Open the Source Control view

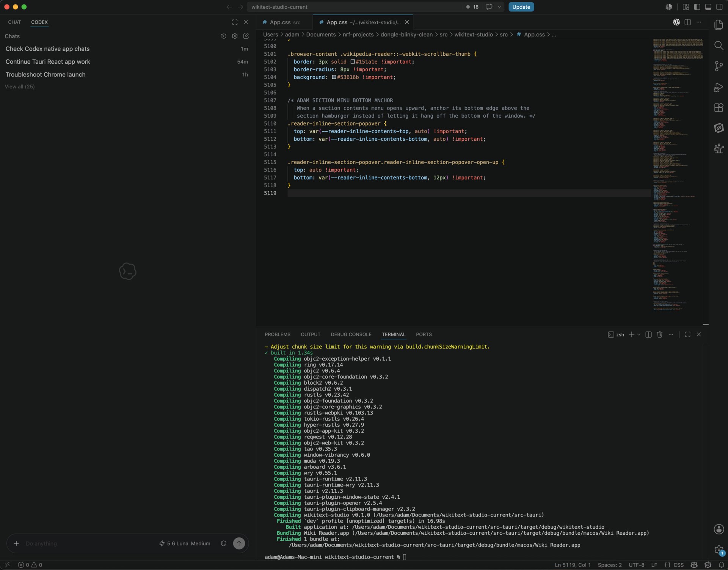[719, 66]
